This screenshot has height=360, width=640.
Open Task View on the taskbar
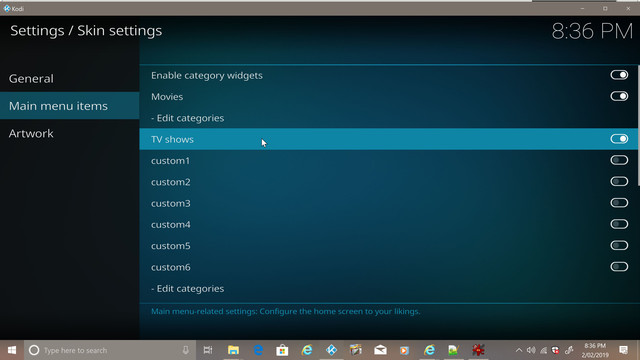pos(208,350)
